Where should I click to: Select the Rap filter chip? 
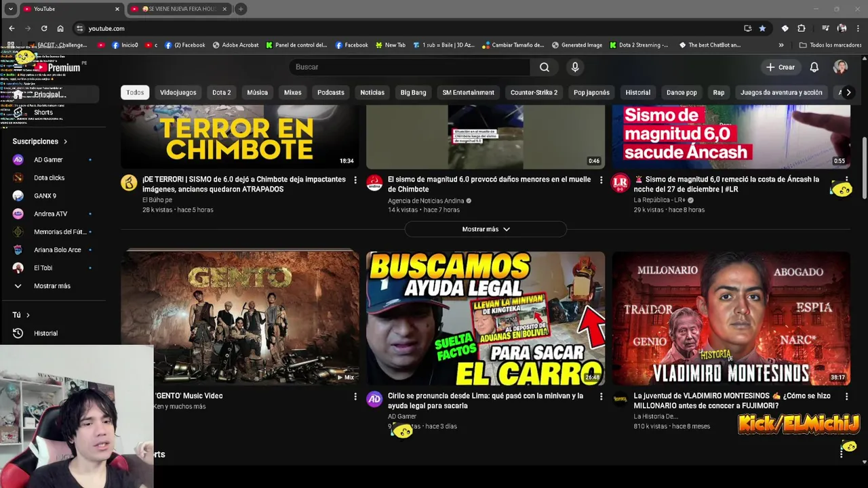click(x=719, y=92)
